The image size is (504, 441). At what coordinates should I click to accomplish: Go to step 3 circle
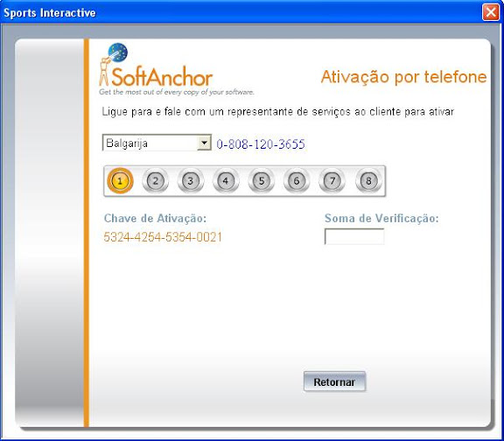click(191, 180)
